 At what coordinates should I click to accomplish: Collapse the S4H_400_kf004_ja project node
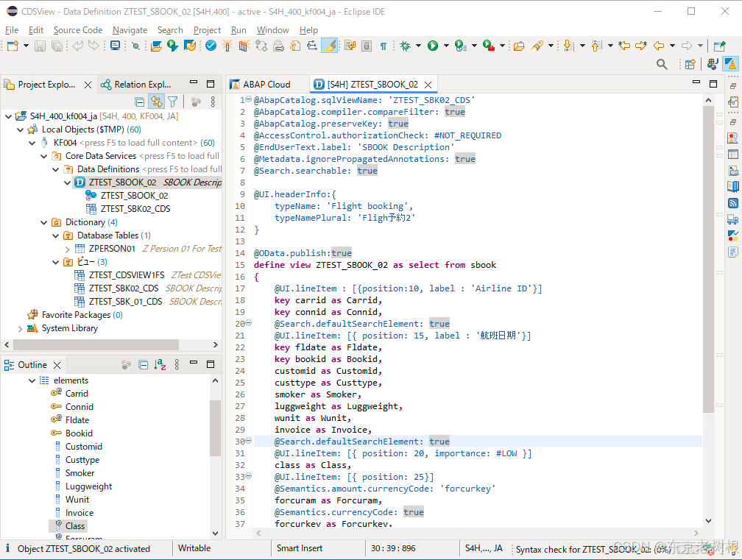pyautogui.click(x=9, y=116)
